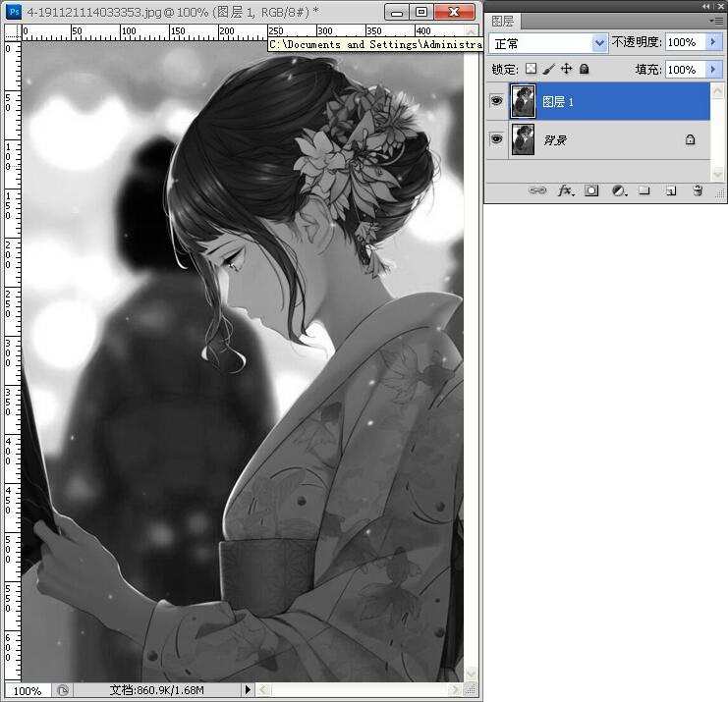Click the window resize grip of document
The height and width of the screenshot is (702, 728).
(x=471, y=690)
